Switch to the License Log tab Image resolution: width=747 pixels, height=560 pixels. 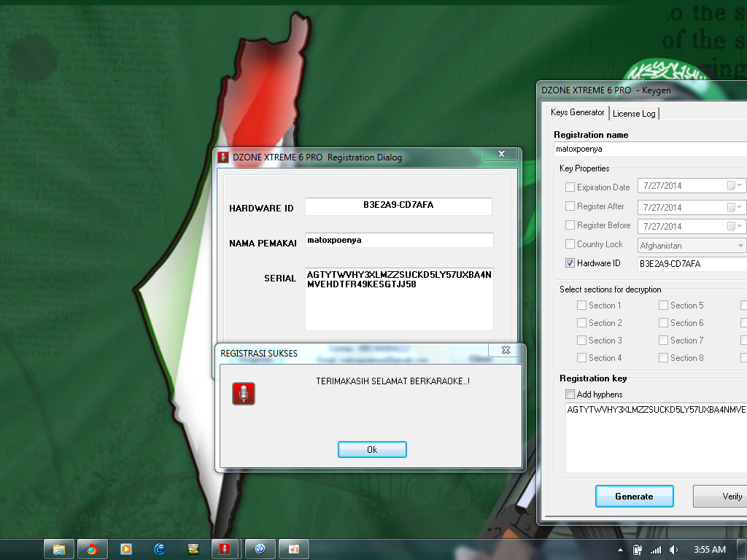[x=634, y=113]
